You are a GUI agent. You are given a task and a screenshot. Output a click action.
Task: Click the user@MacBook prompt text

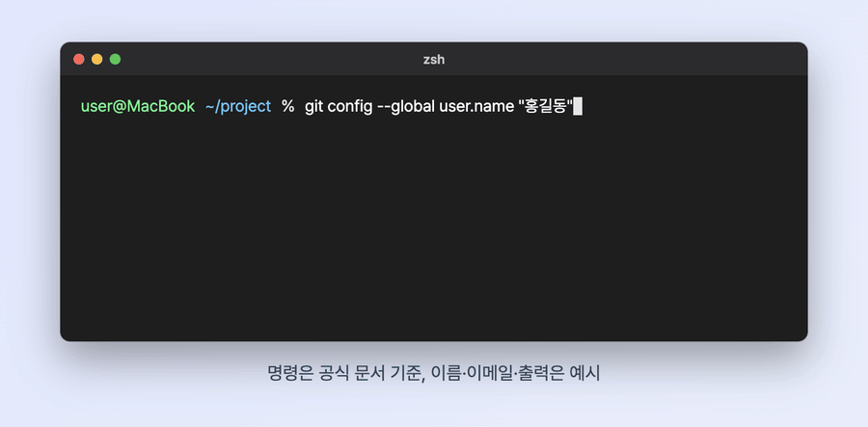[x=138, y=106]
